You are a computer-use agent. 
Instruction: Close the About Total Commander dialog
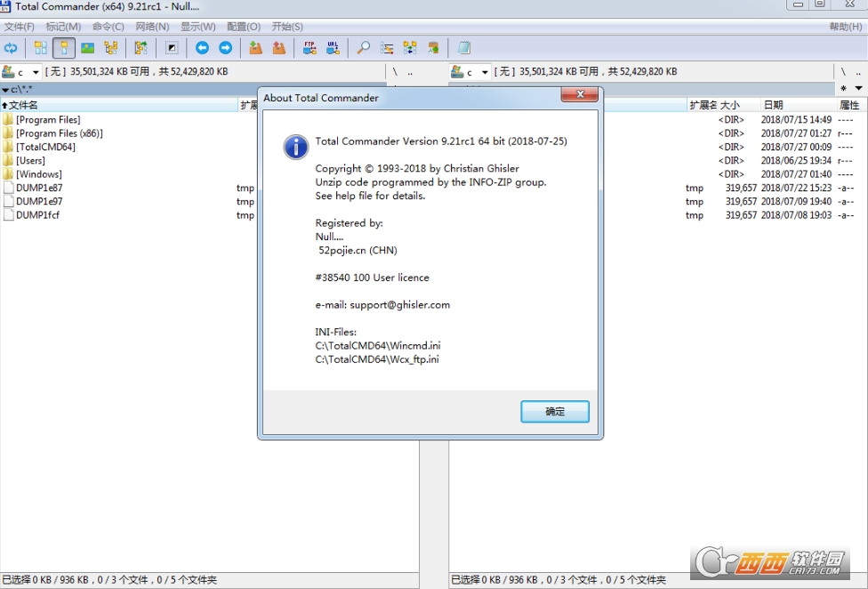tap(579, 95)
